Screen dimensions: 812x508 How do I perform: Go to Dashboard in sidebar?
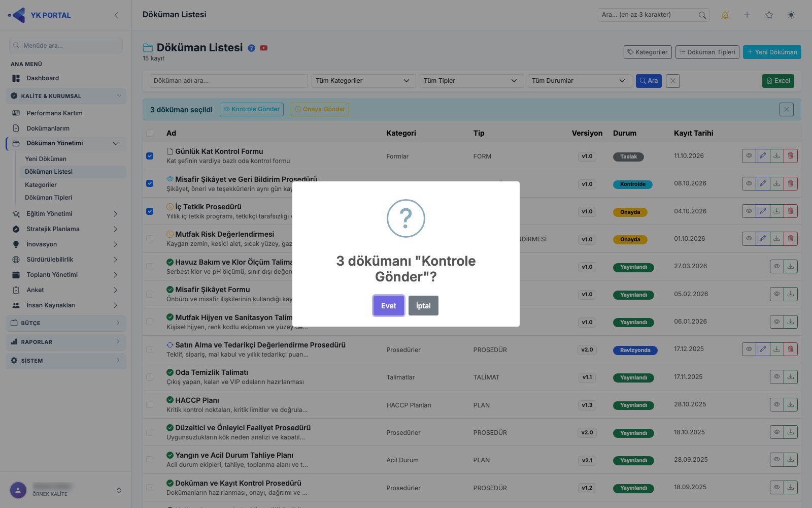(x=66, y=78)
